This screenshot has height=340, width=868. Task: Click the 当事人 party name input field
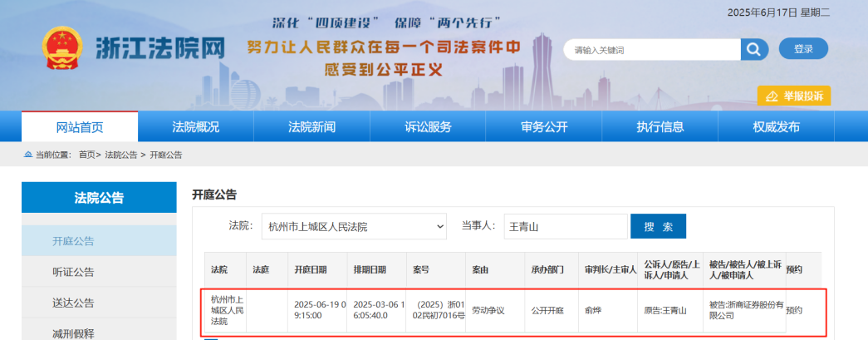click(x=565, y=226)
